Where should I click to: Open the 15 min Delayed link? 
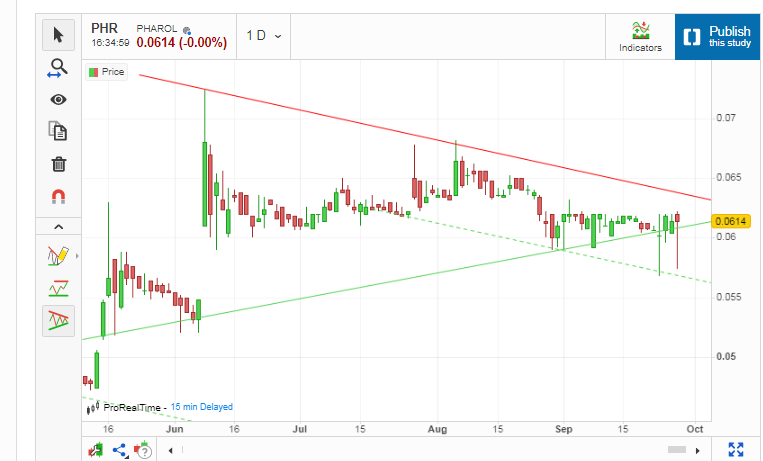click(201, 407)
